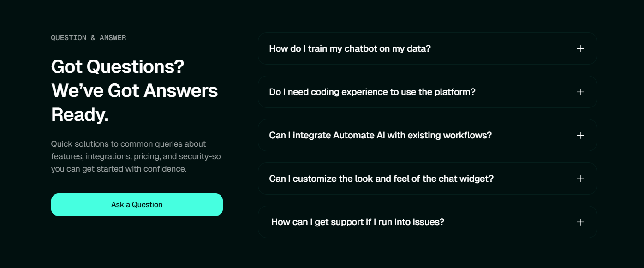Viewport: 644px width, 268px height.
Task: Click the word "confidence" in the description
Action: (164, 169)
